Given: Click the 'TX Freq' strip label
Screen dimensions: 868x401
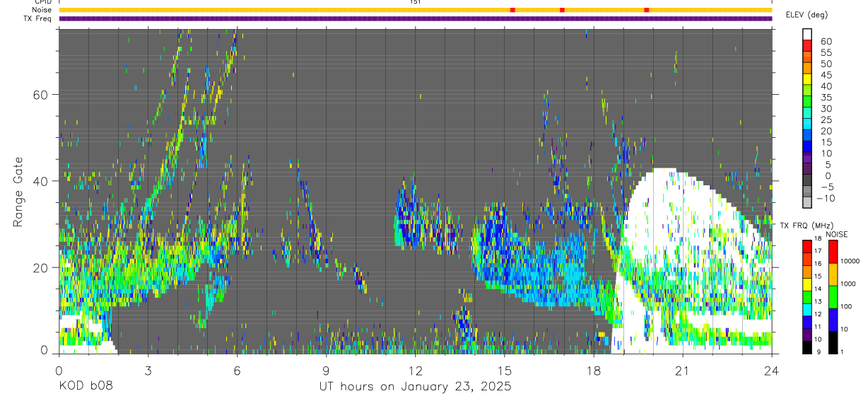Looking at the screenshot, I should coord(37,18).
